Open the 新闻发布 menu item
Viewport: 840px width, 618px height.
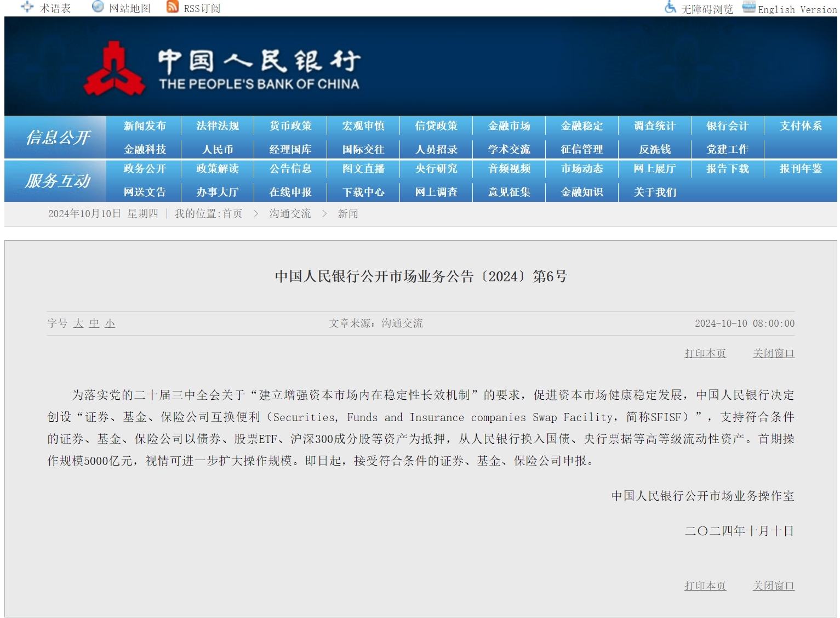point(145,126)
